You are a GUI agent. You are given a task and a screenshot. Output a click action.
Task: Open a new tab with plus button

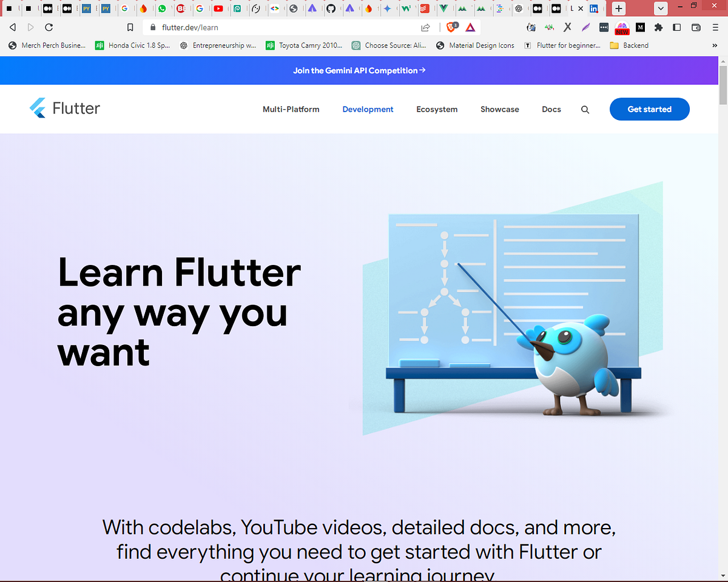click(x=618, y=8)
